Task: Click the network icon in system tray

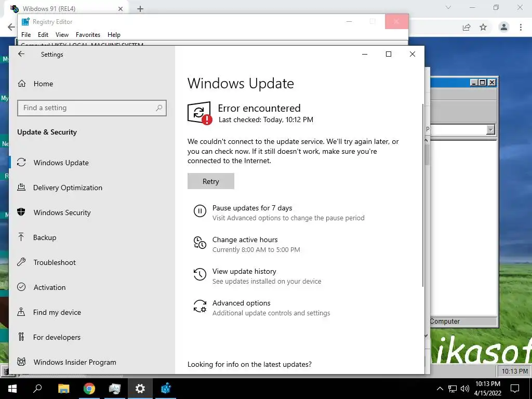Action: (453, 389)
